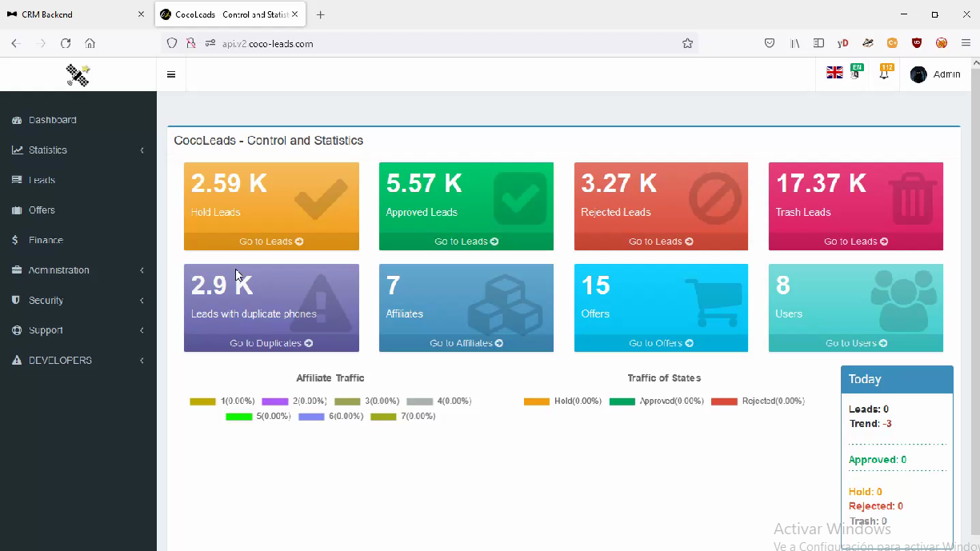Reload the page with the refresh icon
980x551 pixels.
(66, 43)
